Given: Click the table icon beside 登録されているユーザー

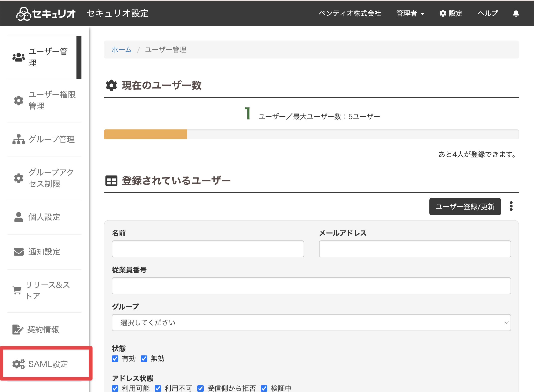Looking at the screenshot, I should pos(111,181).
